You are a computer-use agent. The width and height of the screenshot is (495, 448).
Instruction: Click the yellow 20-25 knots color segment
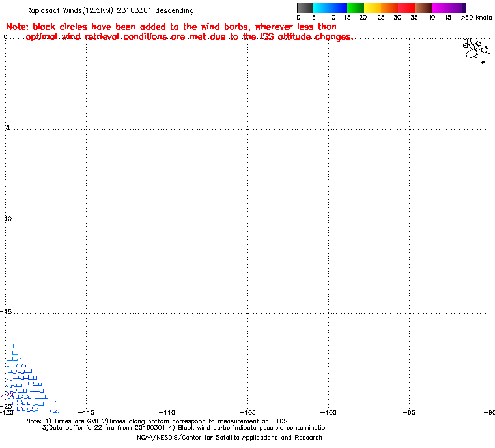373,8
